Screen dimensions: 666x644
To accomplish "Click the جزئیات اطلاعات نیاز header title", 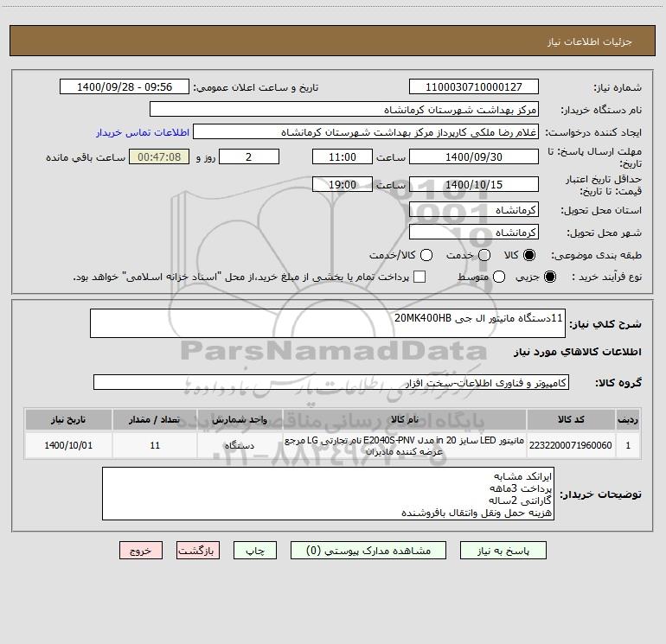I will (590, 41).
